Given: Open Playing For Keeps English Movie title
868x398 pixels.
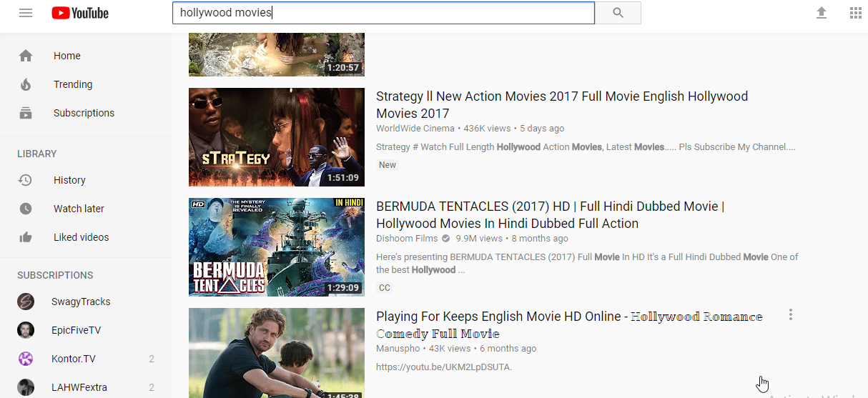Looking at the screenshot, I should click(x=569, y=324).
